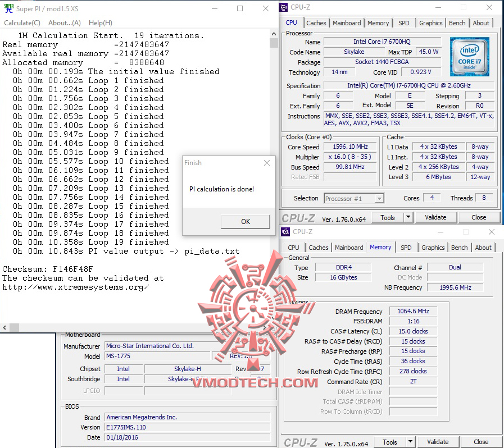Expand Tools dropdown arrow in lower CPU-Z
The width and height of the screenshot is (504, 448).
pos(410,442)
